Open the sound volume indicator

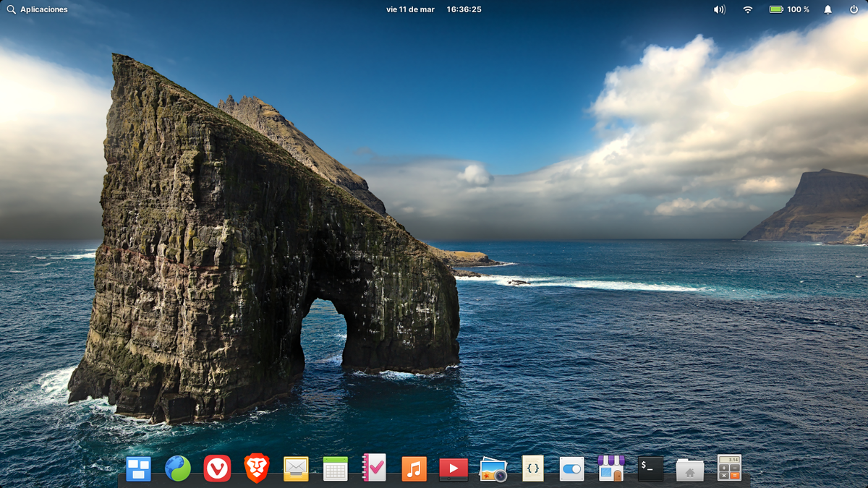719,9
